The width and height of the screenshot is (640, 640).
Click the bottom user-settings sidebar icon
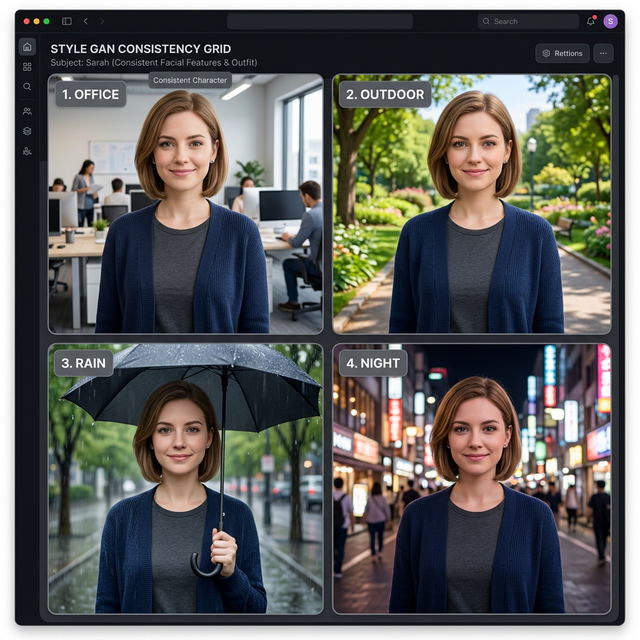(27, 151)
